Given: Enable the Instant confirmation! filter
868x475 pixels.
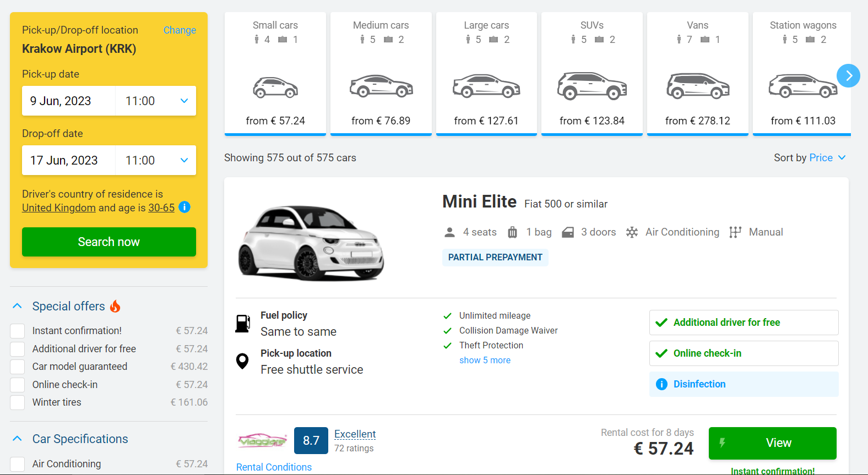Looking at the screenshot, I should [17, 330].
